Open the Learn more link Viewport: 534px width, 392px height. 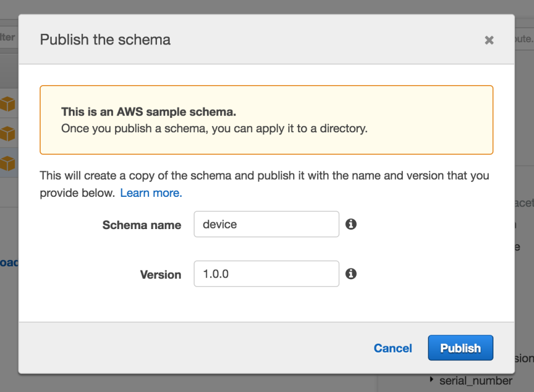tap(150, 193)
